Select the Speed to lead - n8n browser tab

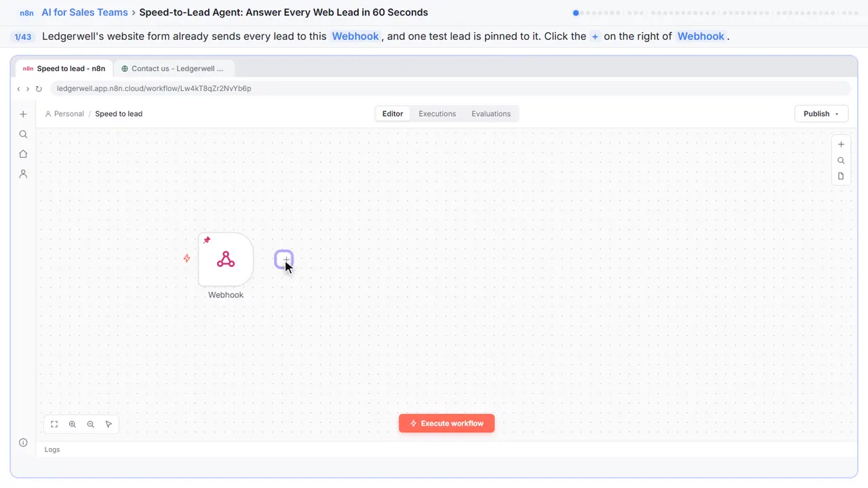pyautogui.click(x=64, y=68)
